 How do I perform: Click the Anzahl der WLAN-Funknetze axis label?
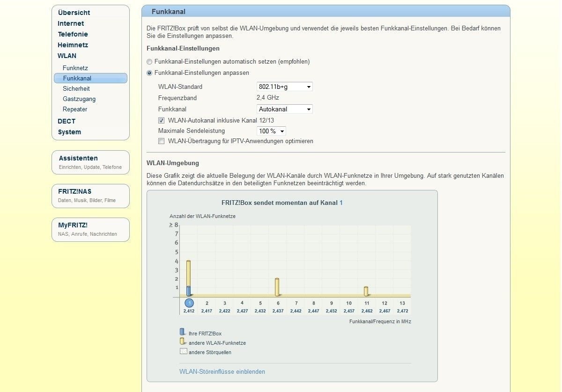click(202, 216)
